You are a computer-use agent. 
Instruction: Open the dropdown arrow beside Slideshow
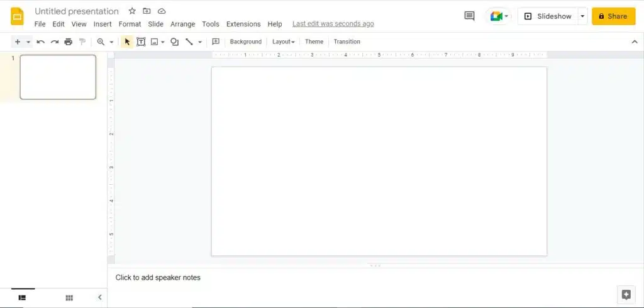pos(582,16)
